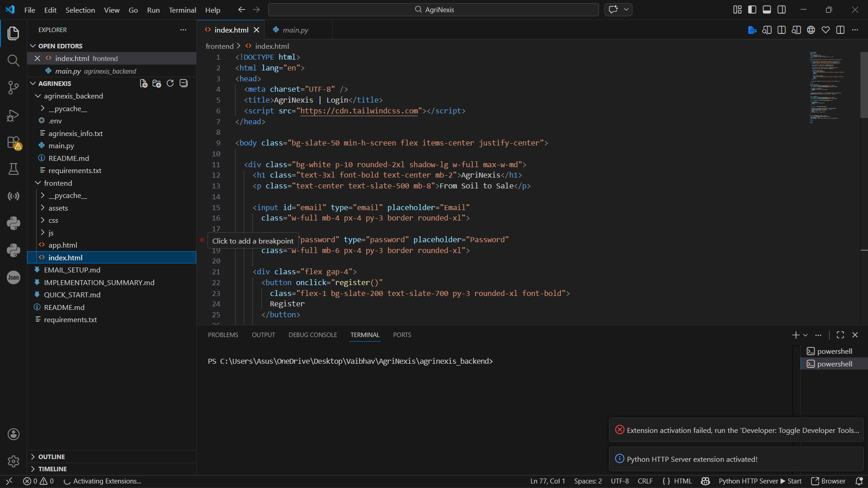Open Source Control view
Image resolution: width=868 pixels, height=488 pixels.
tap(13, 88)
